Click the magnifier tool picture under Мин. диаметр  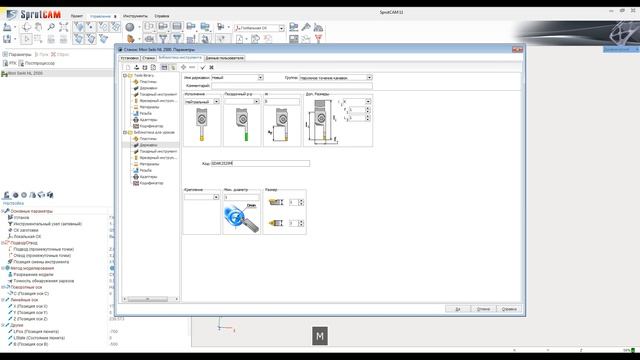pyautogui.click(x=241, y=218)
